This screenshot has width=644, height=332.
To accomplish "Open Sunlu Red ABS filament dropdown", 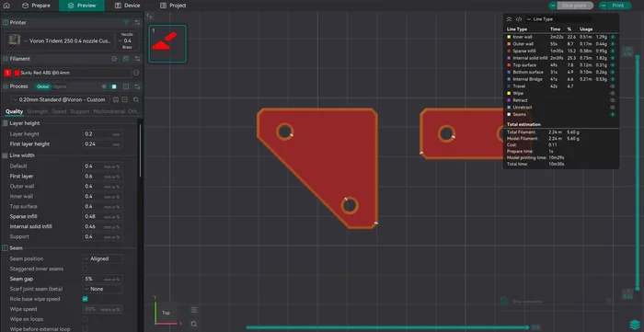I will 73,73.
